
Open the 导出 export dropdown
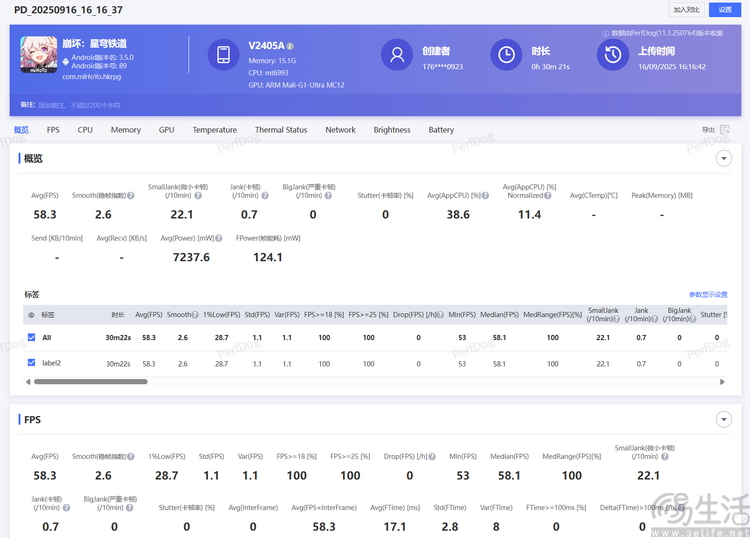(x=712, y=130)
